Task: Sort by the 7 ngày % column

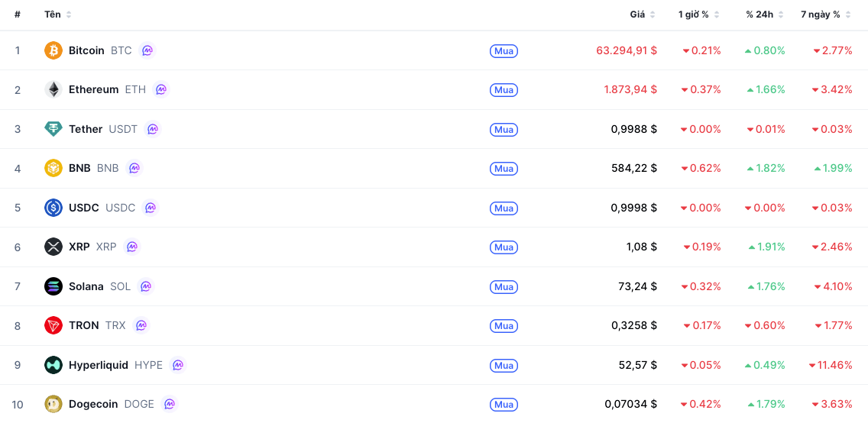Action: coord(827,15)
